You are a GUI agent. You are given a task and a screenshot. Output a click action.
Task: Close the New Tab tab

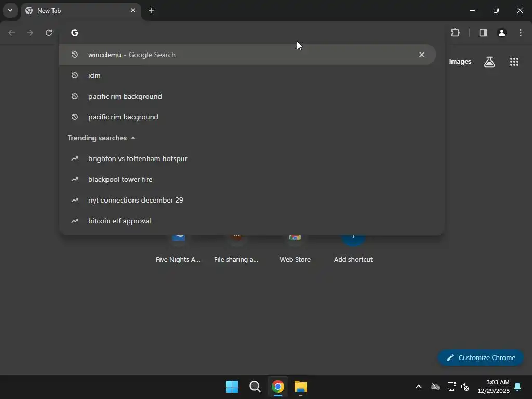coord(133,10)
